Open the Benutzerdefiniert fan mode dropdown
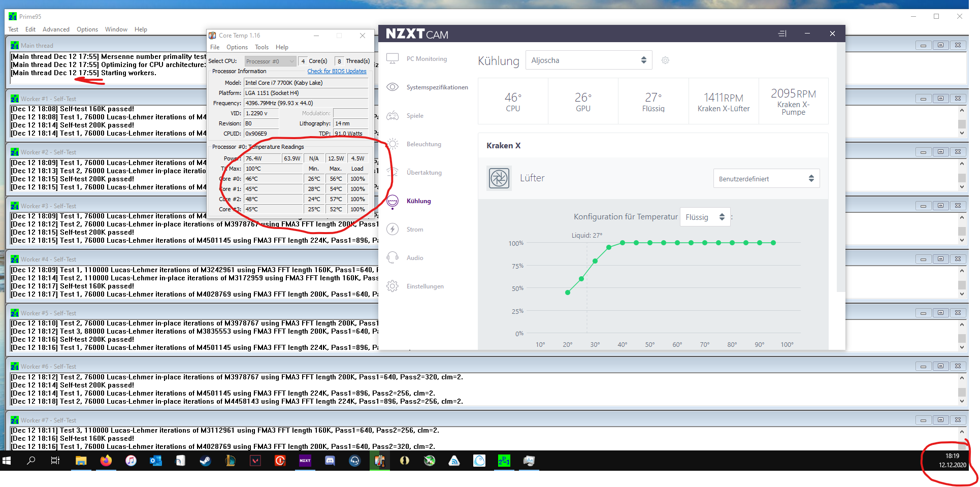 click(x=766, y=178)
